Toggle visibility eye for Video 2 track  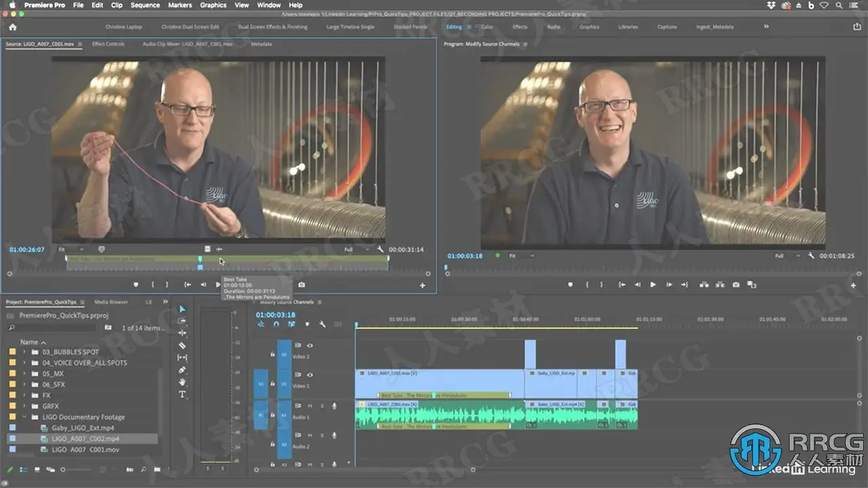(x=310, y=345)
